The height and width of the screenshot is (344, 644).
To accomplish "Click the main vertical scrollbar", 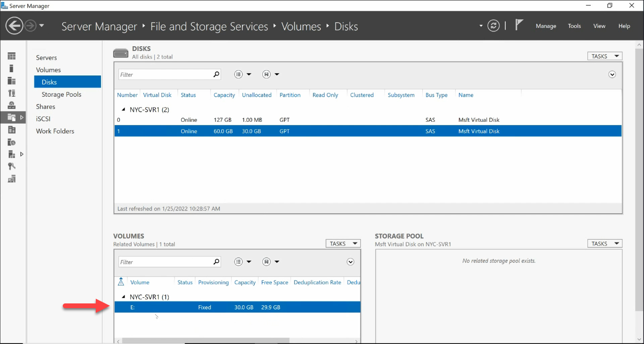I will coord(639,179).
